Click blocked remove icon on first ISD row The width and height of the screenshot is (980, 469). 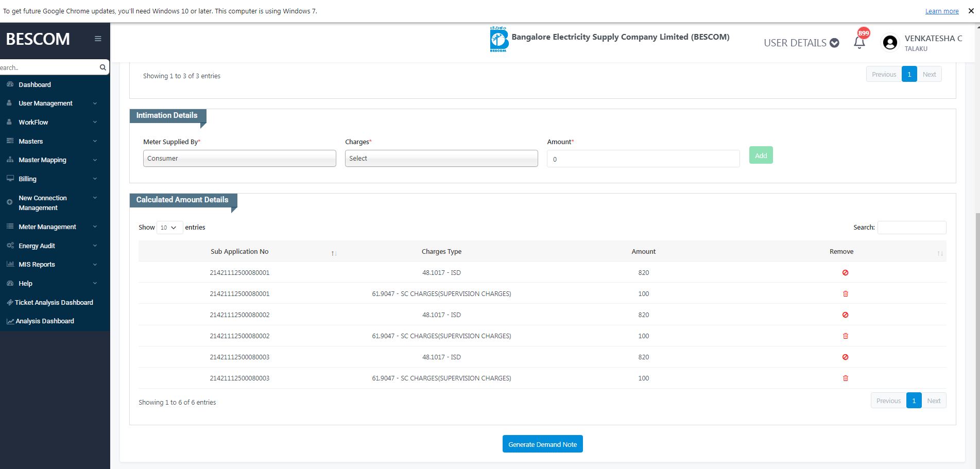tap(845, 273)
